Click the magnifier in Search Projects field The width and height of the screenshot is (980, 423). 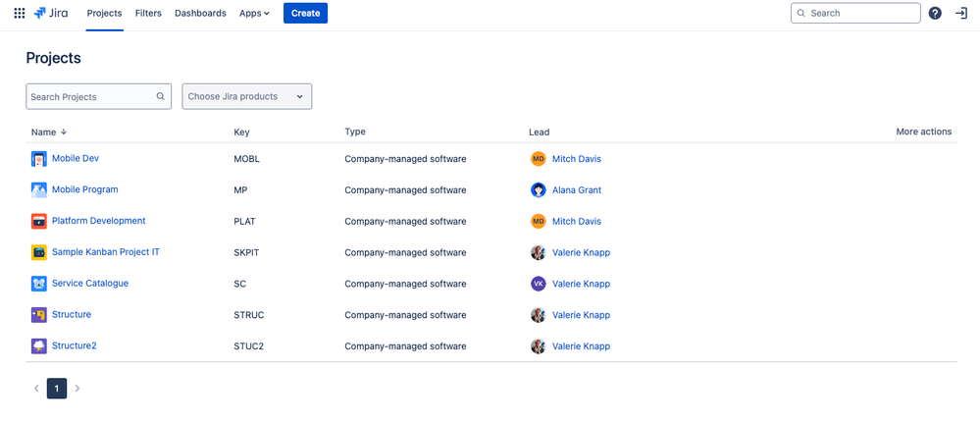point(161,96)
